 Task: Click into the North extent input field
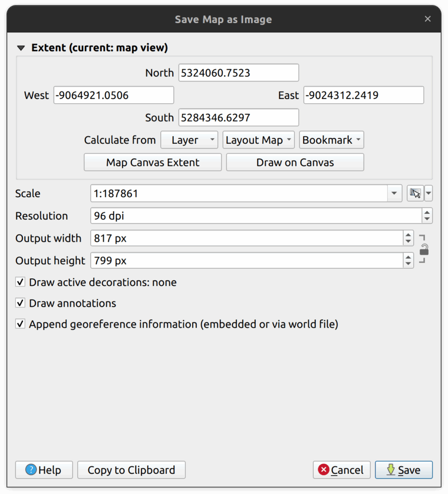pyautogui.click(x=238, y=73)
